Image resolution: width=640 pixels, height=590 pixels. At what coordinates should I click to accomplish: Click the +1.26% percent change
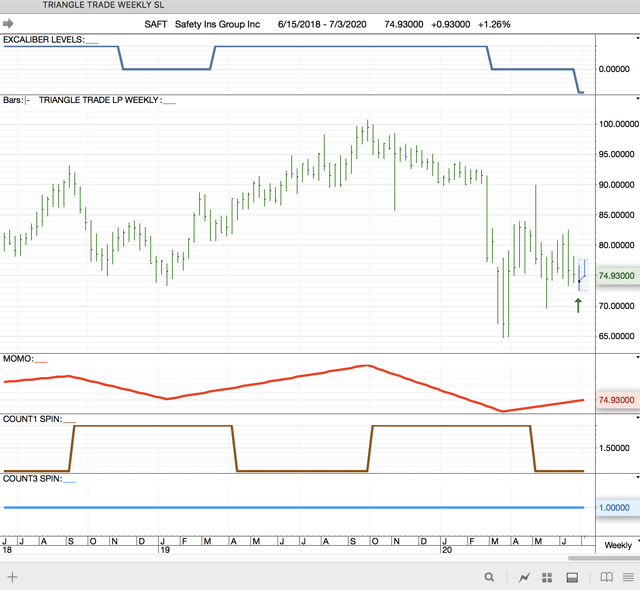(x=494, y=24)
